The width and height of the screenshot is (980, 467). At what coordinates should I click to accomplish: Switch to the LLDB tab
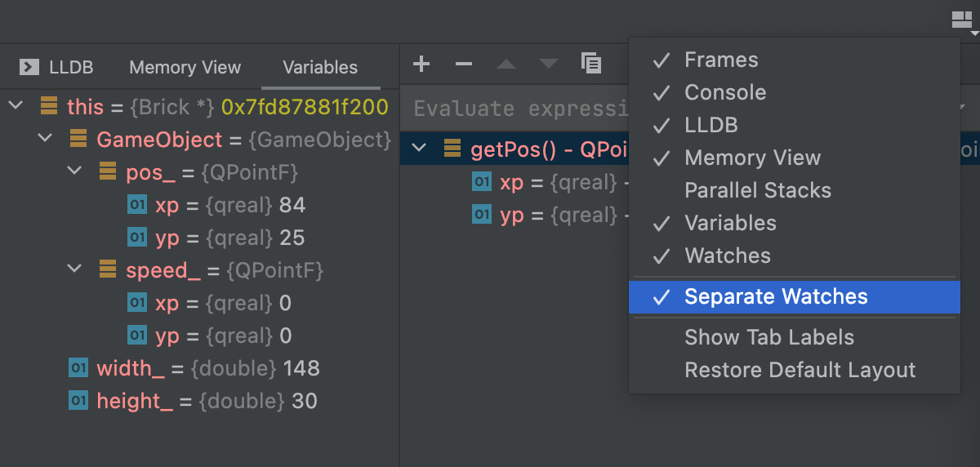coord(56,67)
